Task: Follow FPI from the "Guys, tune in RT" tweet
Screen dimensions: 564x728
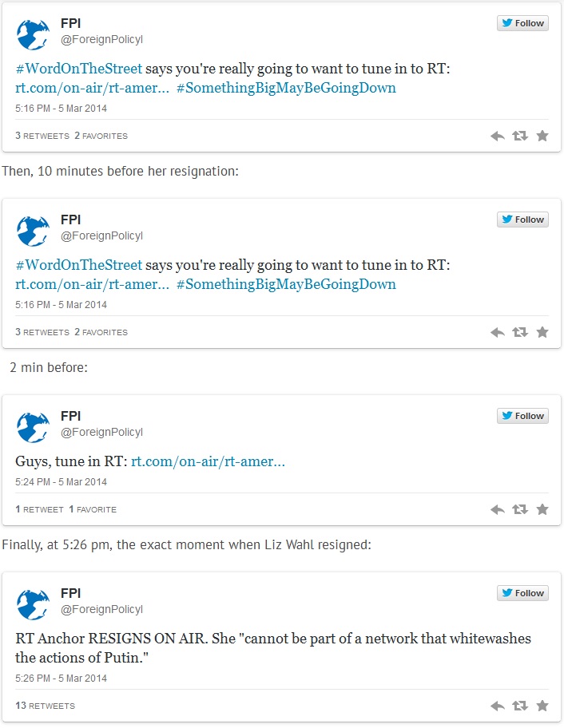Action: pyautogui.click(x=522, y=416)
